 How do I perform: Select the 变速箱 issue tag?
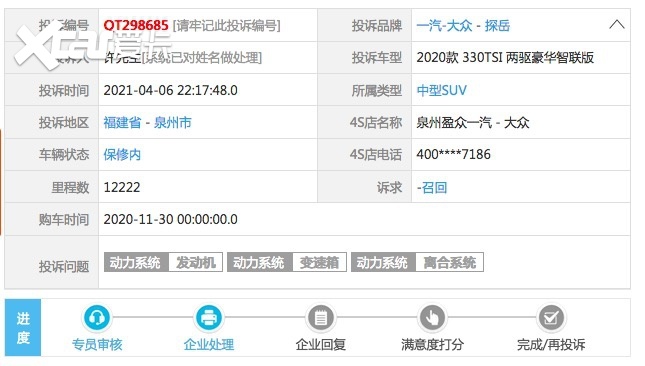[319, 262]
